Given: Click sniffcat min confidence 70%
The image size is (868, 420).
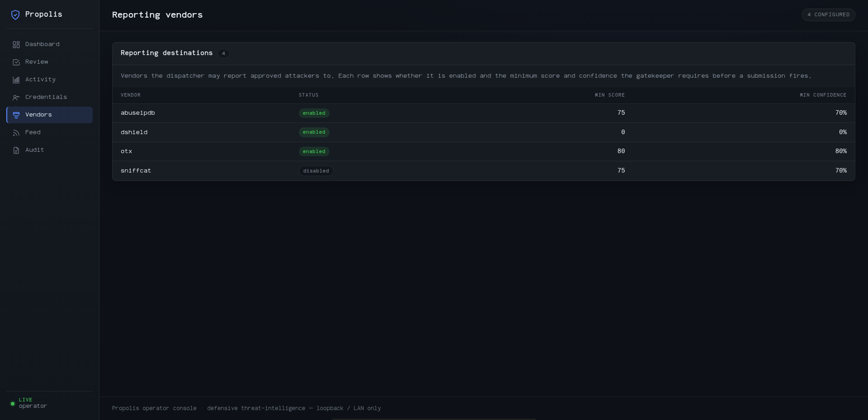Looking at the screenshot, I should tap(841, 171).
